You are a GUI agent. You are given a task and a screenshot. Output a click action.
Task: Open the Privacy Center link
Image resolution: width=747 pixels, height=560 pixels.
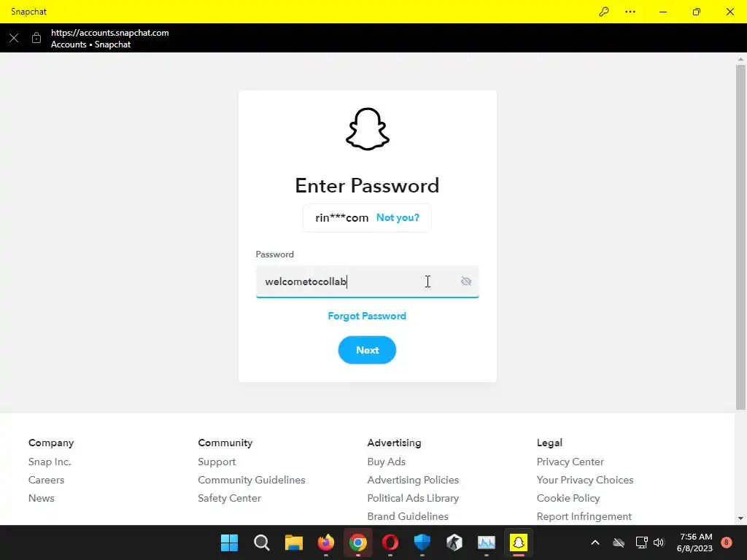pyautogui.click(x=570, y=462)
